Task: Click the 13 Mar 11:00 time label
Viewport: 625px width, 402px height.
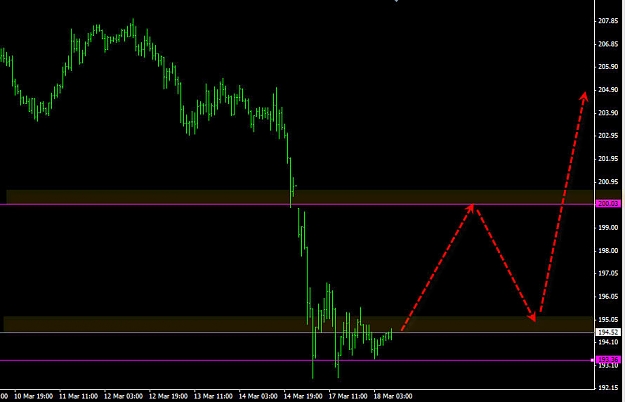Action: pyautogui.click(x=213, y=396)
